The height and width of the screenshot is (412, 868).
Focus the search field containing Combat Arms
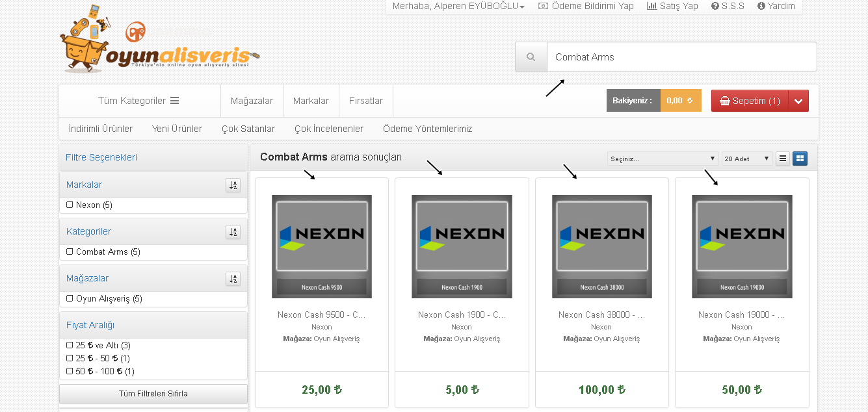point(681,57)
